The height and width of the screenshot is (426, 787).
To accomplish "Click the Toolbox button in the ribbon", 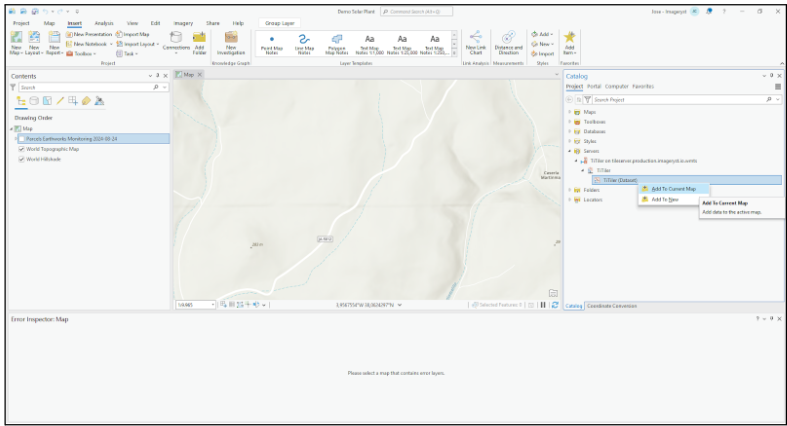I will click(81, 54).
